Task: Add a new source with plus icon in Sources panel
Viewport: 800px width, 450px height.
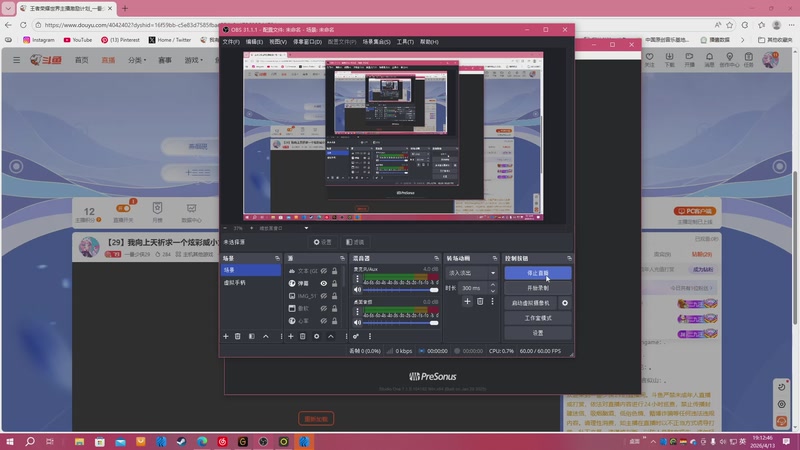Action: point(291,336)
